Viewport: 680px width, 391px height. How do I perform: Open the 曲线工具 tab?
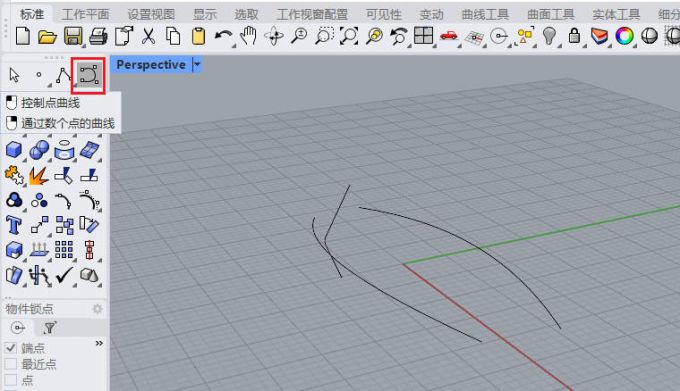(485, 14)
